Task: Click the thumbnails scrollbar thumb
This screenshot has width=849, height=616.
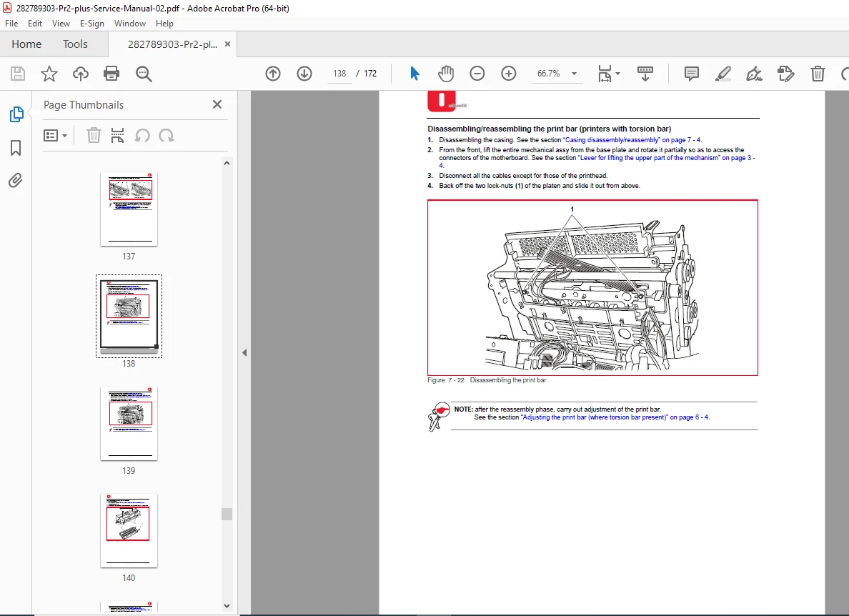Action: tap(227, 515)
